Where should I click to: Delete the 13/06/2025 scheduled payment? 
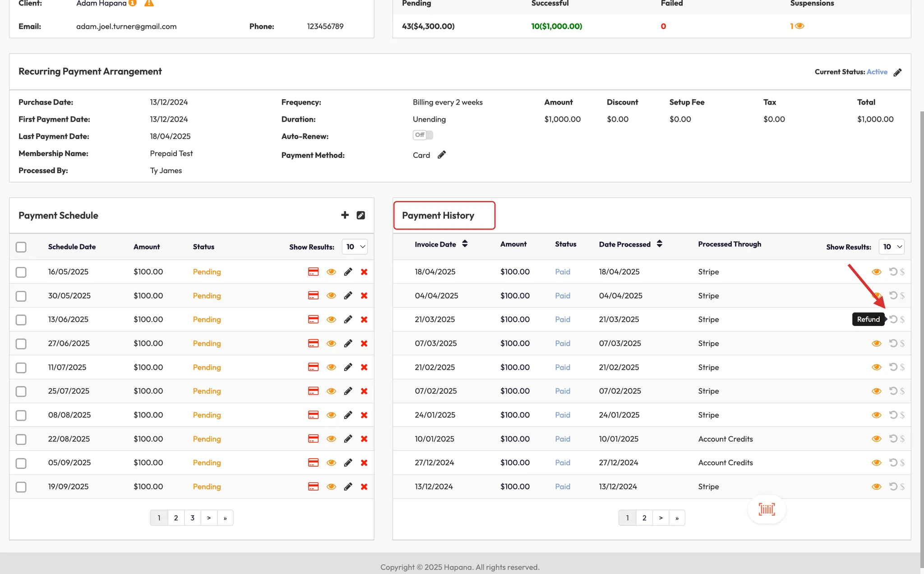[x=364, y=320]
